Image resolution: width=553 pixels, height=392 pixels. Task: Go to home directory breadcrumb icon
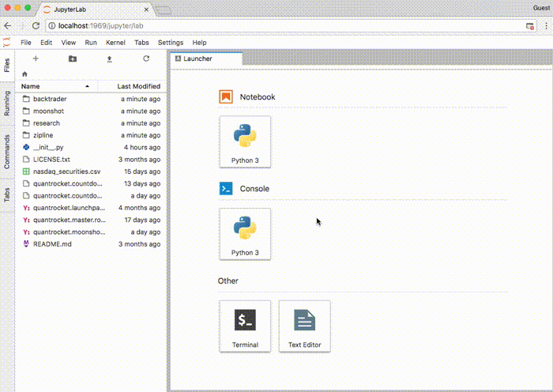(x=24, y=74)
